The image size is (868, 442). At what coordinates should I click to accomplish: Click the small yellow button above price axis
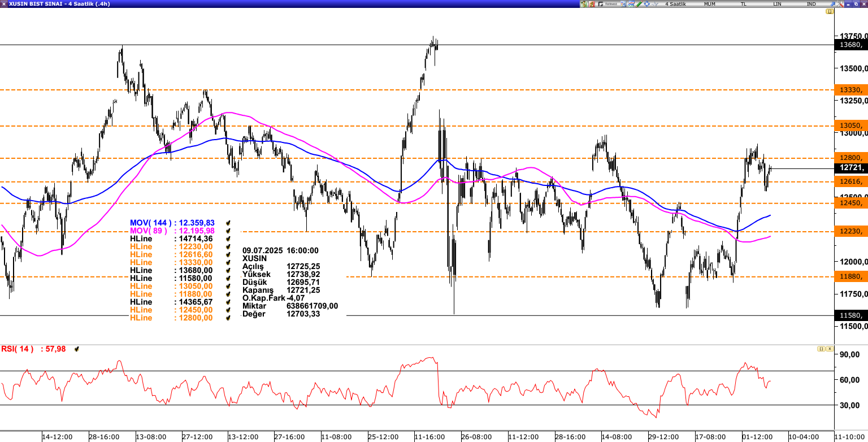(830, 11)
